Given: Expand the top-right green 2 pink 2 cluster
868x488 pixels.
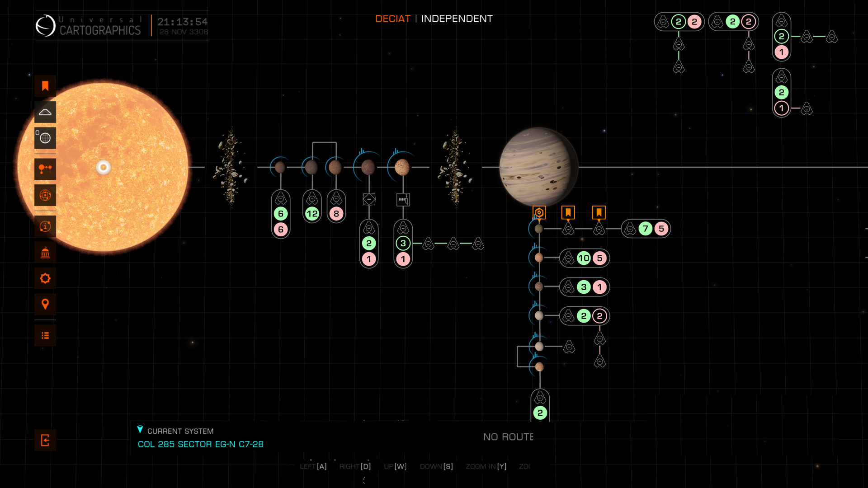Looking at the screenshot, I should (679, 22).
